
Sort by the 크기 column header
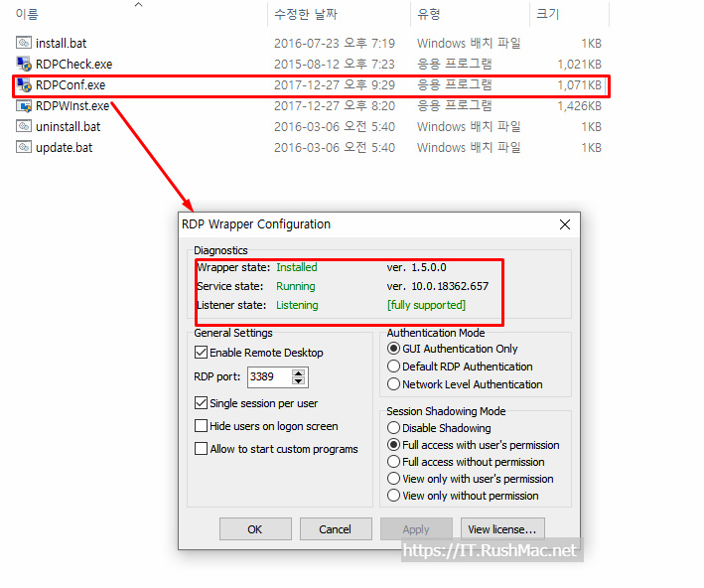(548, 14)
